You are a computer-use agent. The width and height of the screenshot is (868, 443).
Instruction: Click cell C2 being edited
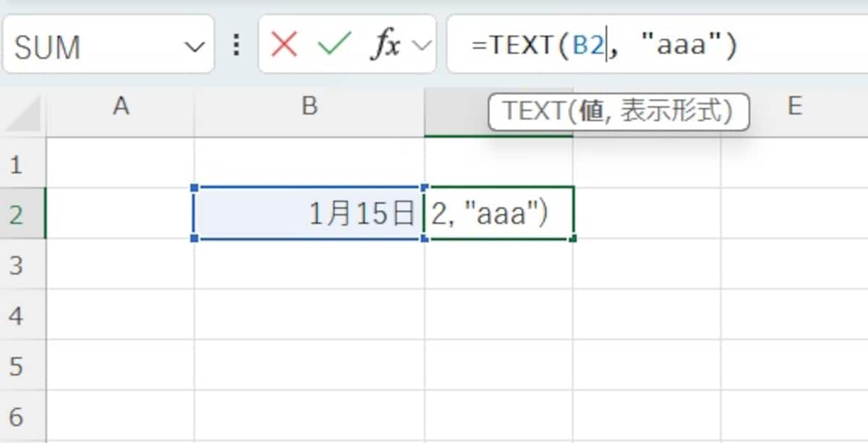[499, 214]
